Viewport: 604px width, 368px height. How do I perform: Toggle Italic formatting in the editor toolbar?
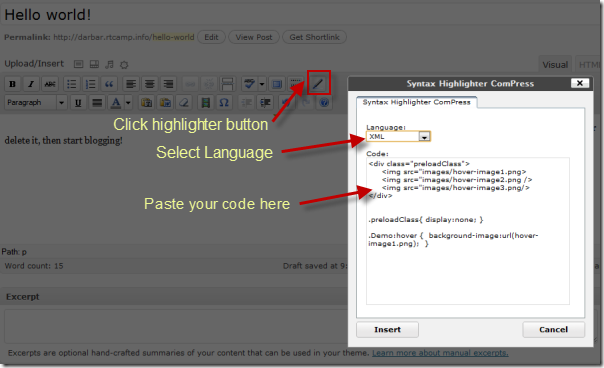31,84
